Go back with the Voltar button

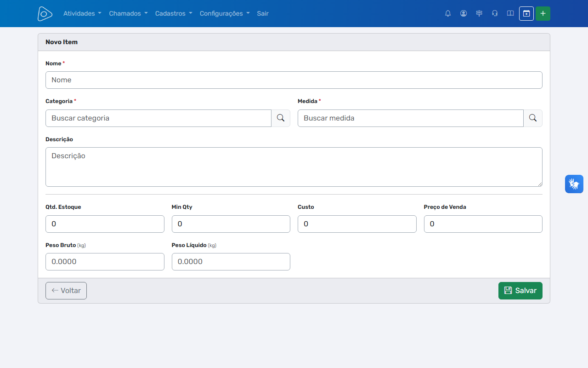pos(66,291)
